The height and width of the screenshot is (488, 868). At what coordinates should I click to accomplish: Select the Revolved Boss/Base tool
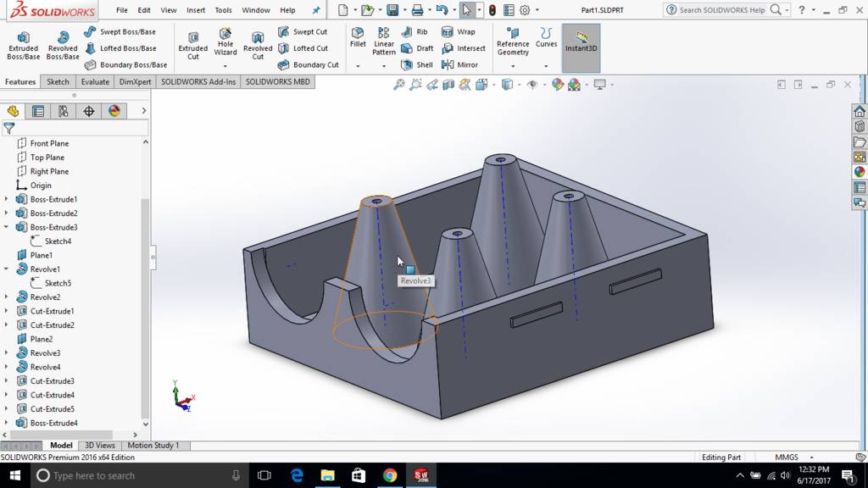click(x=63, y=46)
